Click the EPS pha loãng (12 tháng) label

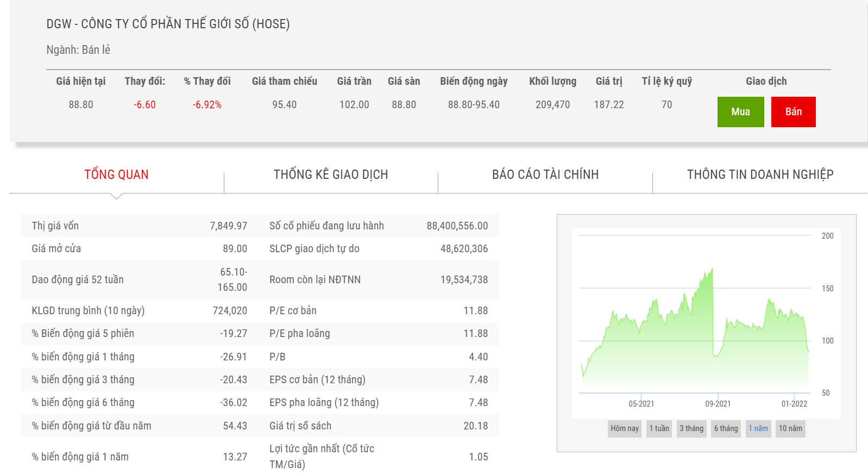324,403
